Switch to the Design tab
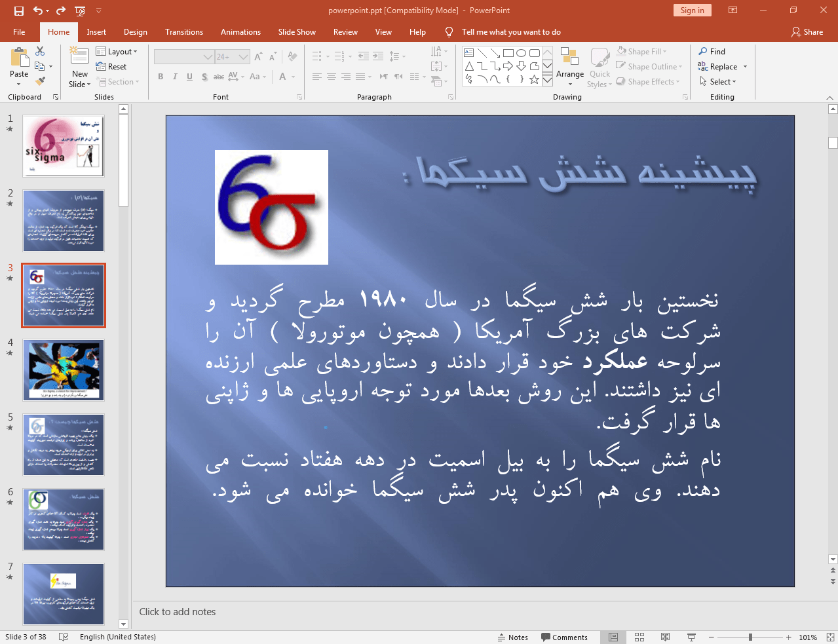This screenshot has width=838, height=644. (136, 32)
